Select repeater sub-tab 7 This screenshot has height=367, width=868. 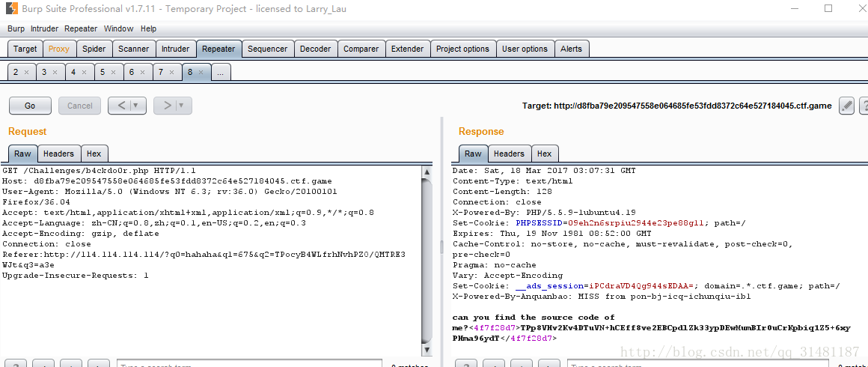(161, 72)
